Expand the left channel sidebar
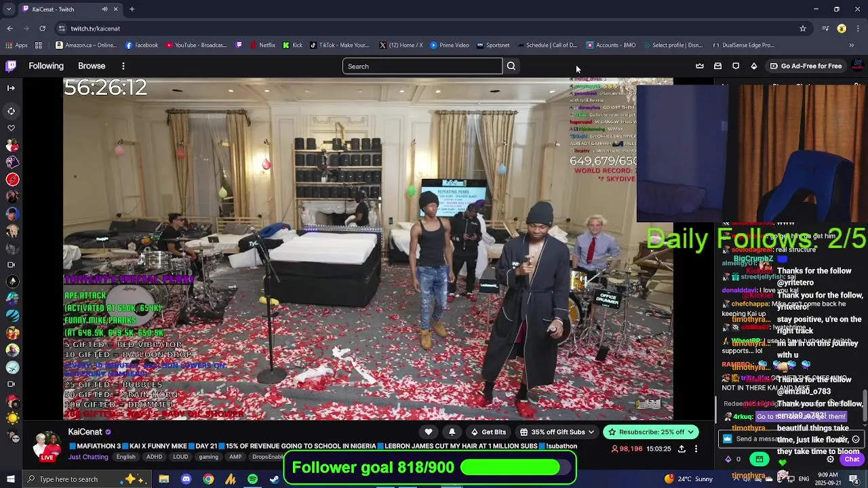This screenshot has height=488, width=868. point(11,88)
